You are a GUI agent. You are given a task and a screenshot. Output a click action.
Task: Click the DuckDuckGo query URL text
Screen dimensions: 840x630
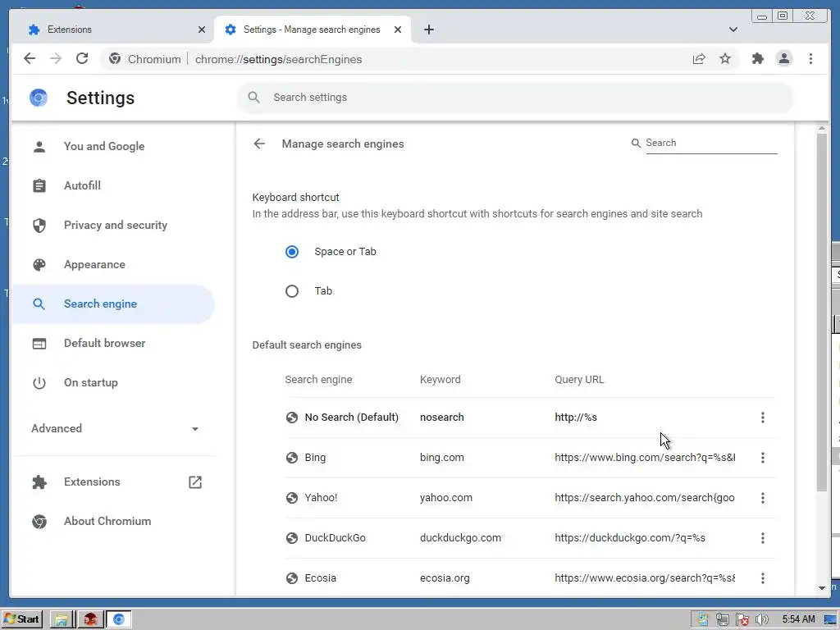click(x=630, y=538)
